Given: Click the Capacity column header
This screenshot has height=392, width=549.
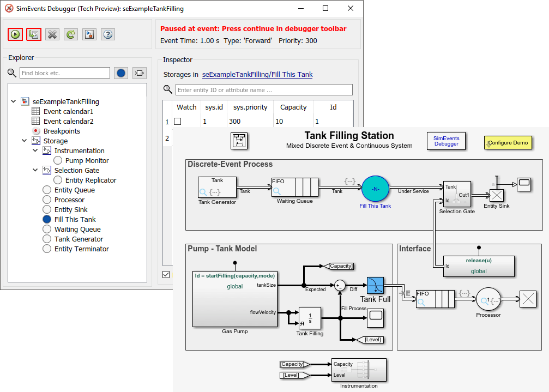Looking at the screenshot, I should point(293,107).
